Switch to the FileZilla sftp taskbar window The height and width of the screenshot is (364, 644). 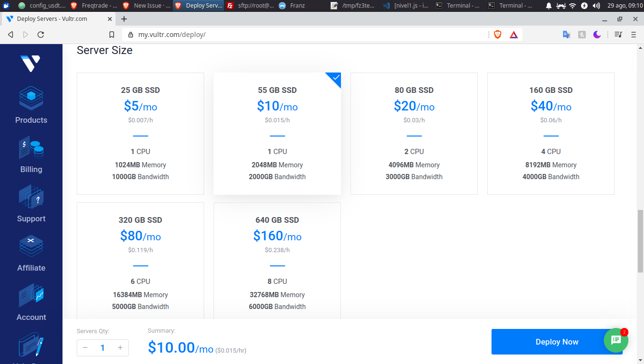(250, 6)
